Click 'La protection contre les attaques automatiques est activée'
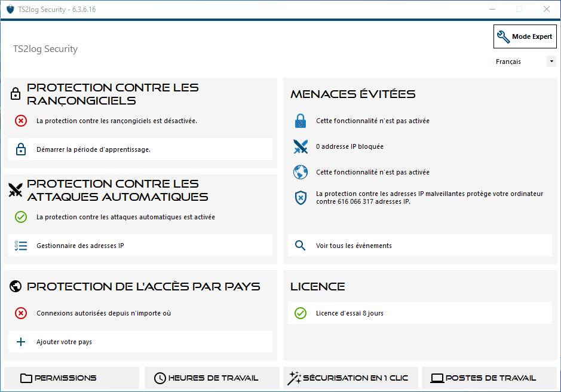 click(x=125, y=217)
